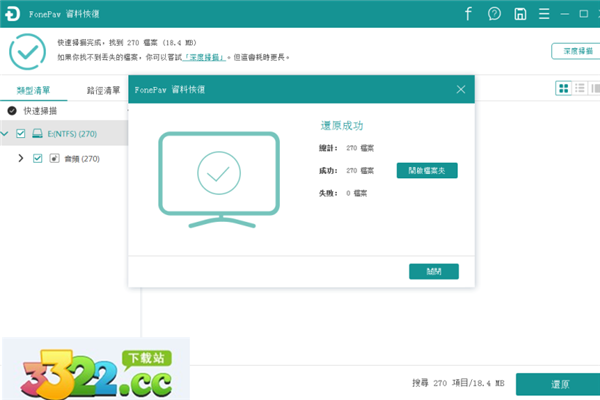
Task: Expand the 音頻 (270) folder
Action: click(21, 158)
